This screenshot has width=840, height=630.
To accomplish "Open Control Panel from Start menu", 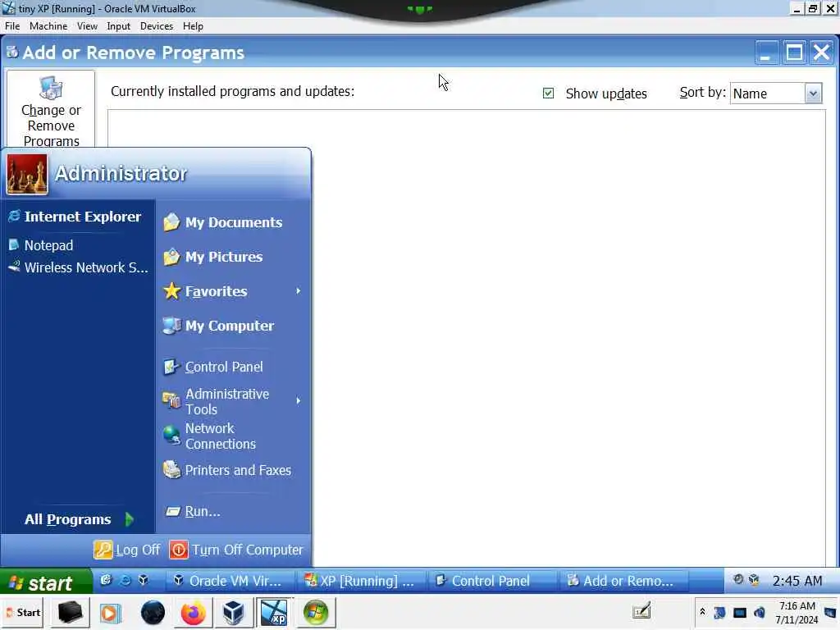I will click(213, 367).
